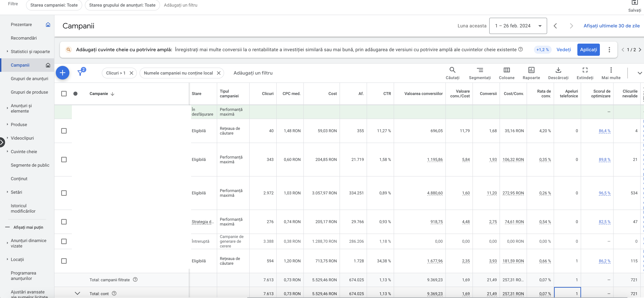Open the Mai multe three-dot menu

(x=611, y=70)
